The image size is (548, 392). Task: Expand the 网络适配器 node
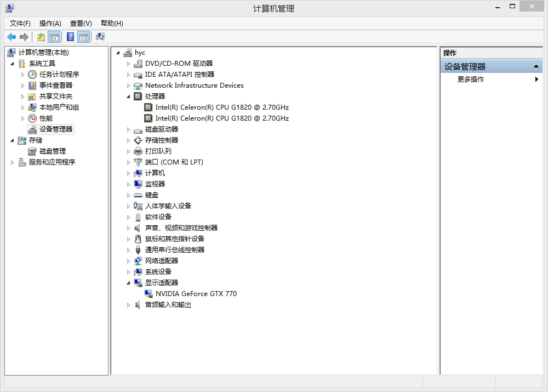point(128,261)
